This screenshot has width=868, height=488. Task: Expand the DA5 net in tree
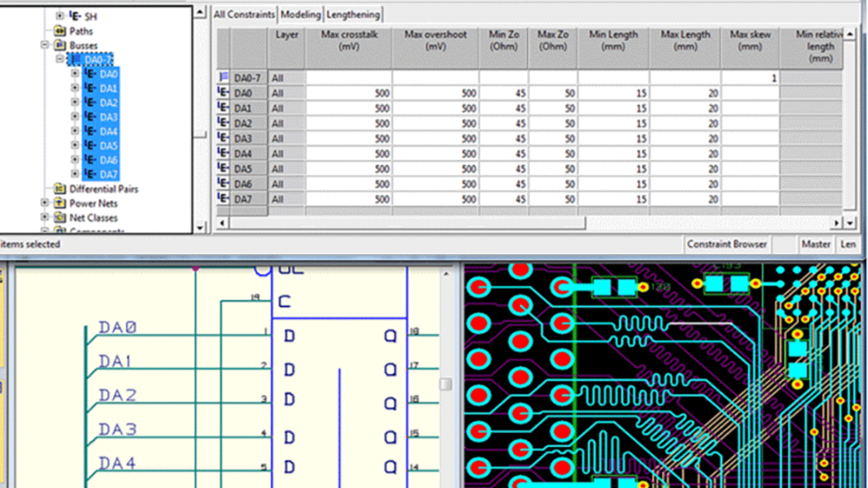75,145
